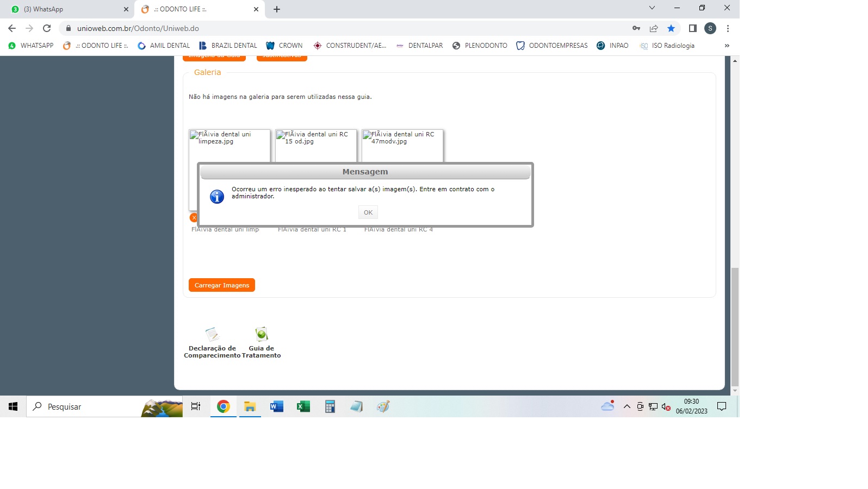Image resolution: width=868 pixels, height=489 pixels.
Task: Open the Chrome profile avatar S
Action: [x=710, y=28]
